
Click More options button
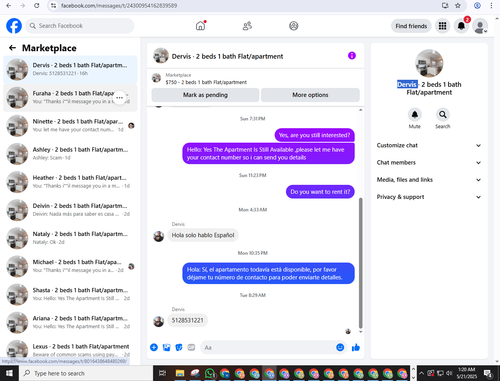pos(310,95)
